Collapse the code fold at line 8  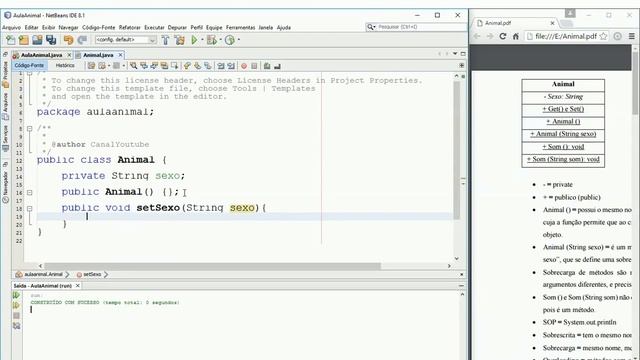pos(29,129)
